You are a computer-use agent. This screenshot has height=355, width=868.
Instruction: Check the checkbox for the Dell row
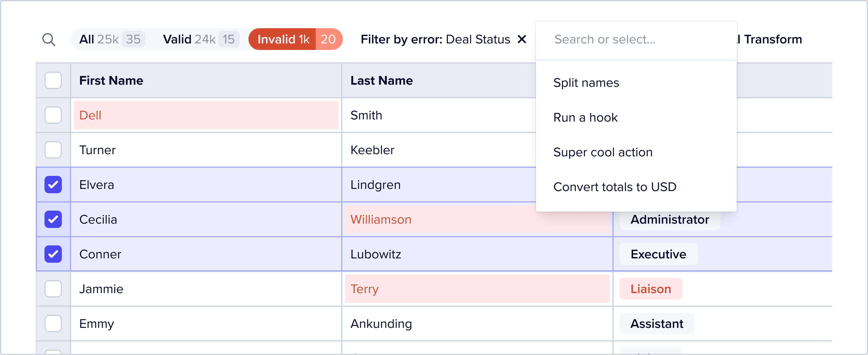tap(53, 115)
